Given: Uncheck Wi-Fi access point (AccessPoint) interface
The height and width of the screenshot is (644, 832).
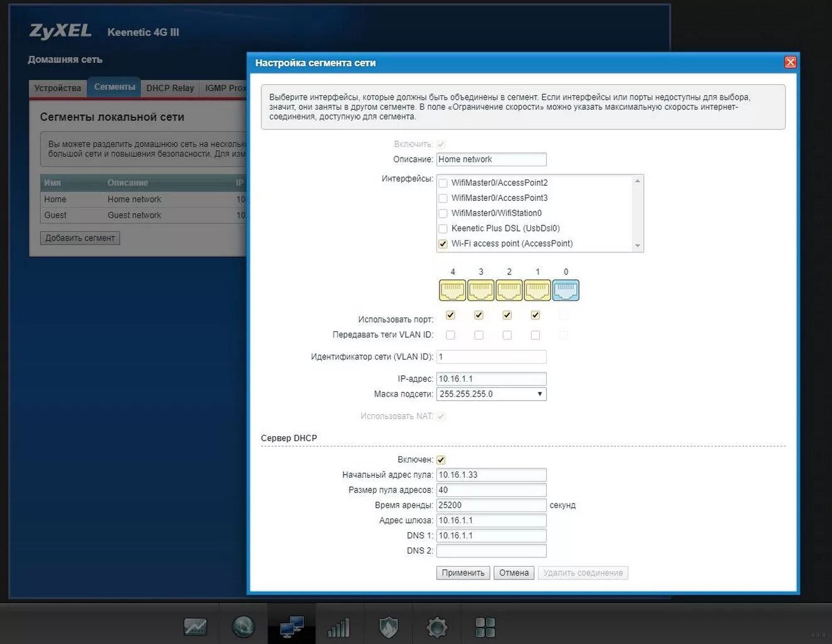Looking at the screenshot, I should click(x=443, y=244).
